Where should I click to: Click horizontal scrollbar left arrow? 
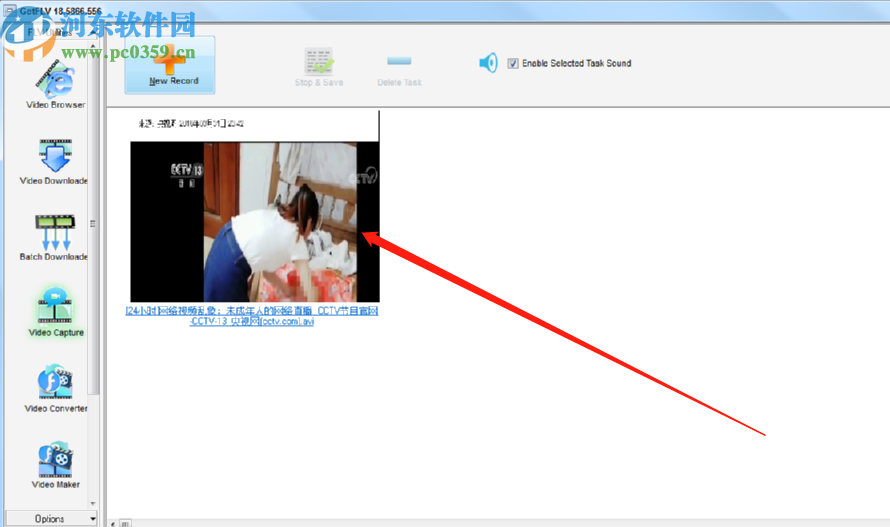pyautogui.click(x=113, y=523)
